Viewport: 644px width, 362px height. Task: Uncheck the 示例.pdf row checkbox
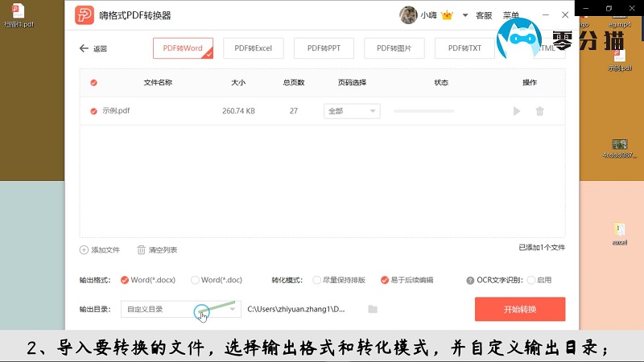pos(93,111)
